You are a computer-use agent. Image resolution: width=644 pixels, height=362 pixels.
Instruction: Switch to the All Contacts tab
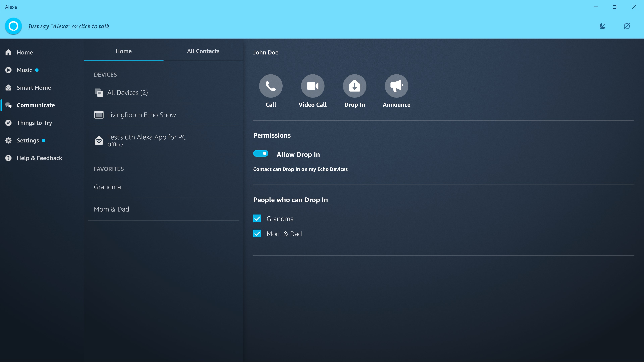point(203,51)
